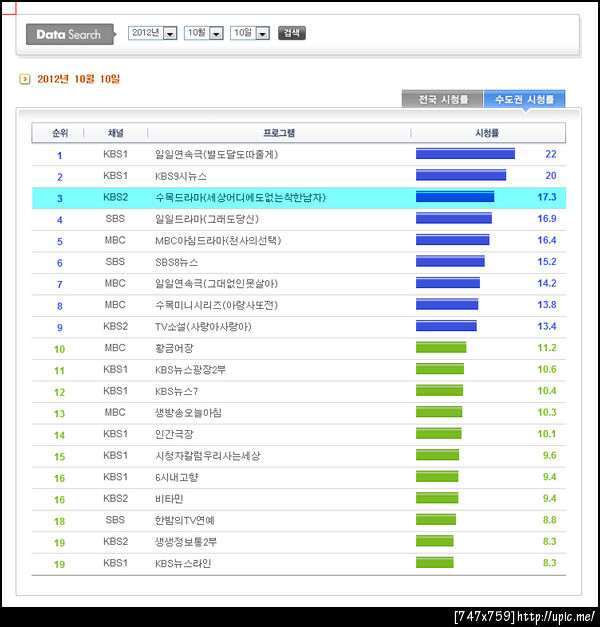
Task: Click the Data Search label button
Action: point(70,34)
